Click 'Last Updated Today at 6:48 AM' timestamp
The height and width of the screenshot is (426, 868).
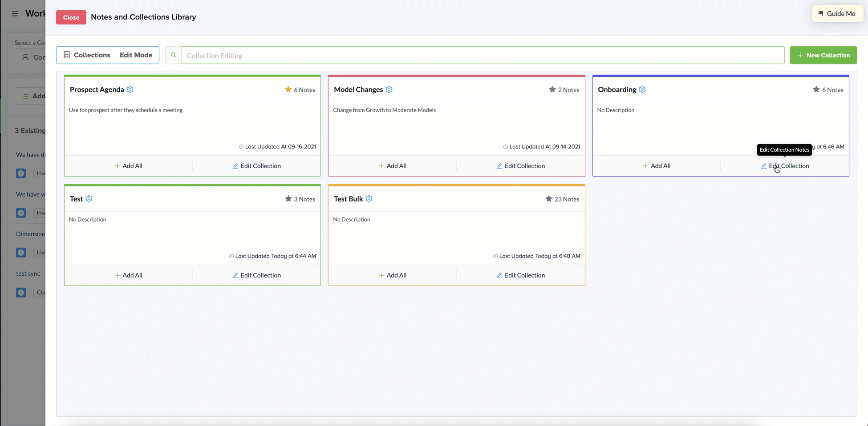(x=539, y=256)
